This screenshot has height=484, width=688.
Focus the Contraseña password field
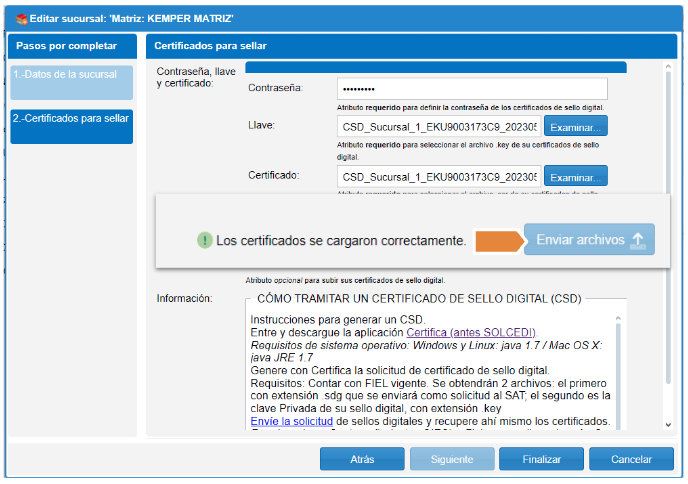point(472,88)
